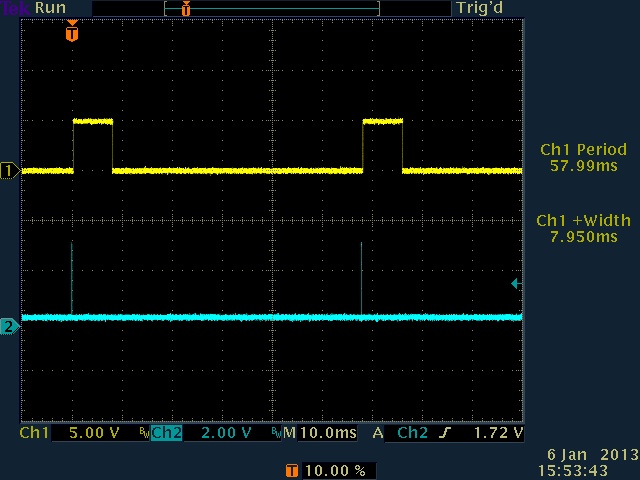The image size is (640, 480).
Task: Click the orange T icon beside 10.00 %
Action: click(x=291, y=471)
